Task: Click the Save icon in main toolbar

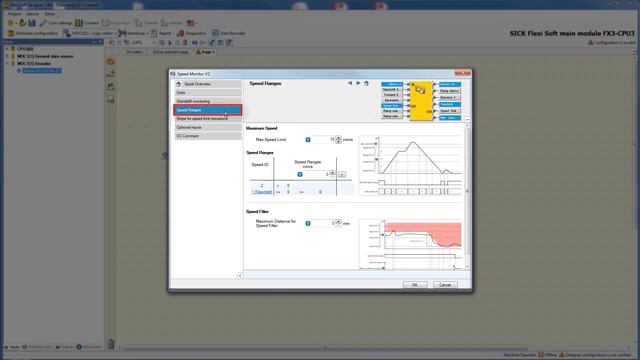Action: (x=32, y=23)
